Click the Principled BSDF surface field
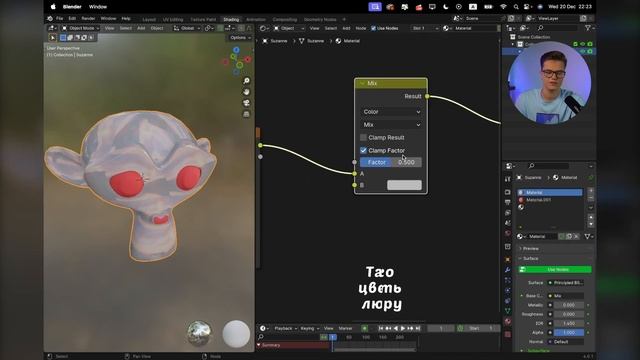This screenshot has width=640, height=360. point(566,283)
